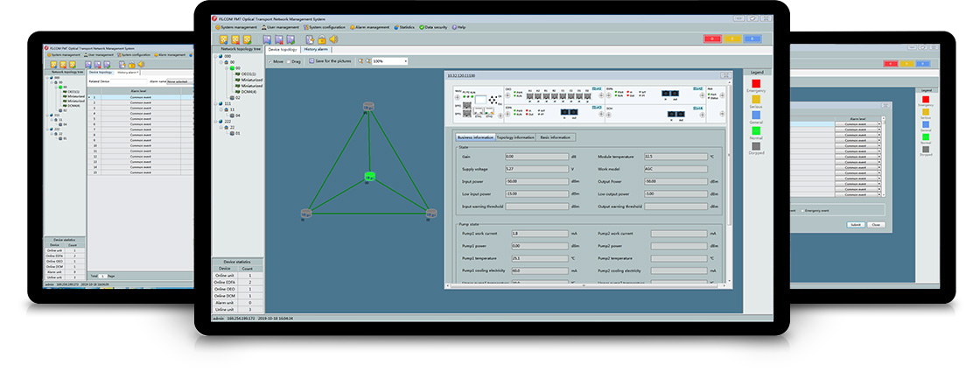The image size is (980, 379).
Task: Click the green center node in topology map
Action: (369, 177)
